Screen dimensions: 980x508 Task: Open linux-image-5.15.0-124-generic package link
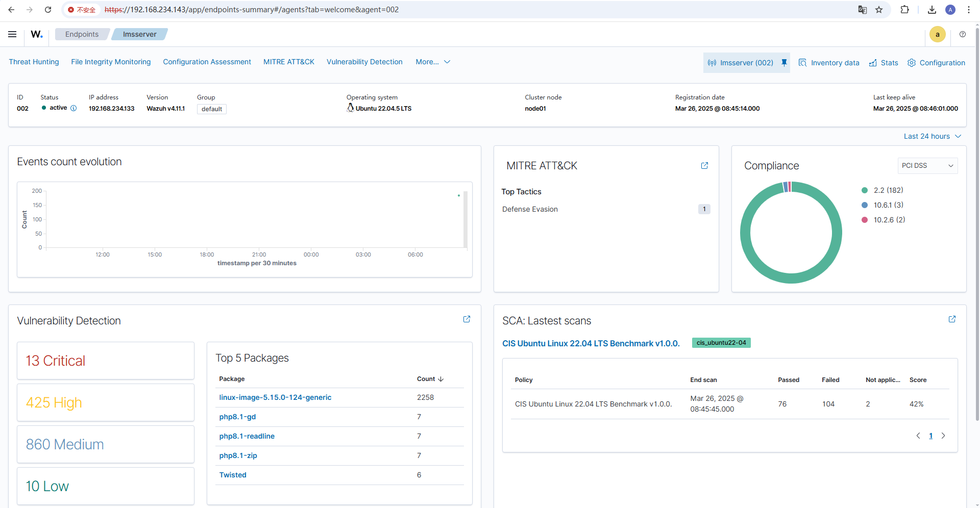[275, 397]
